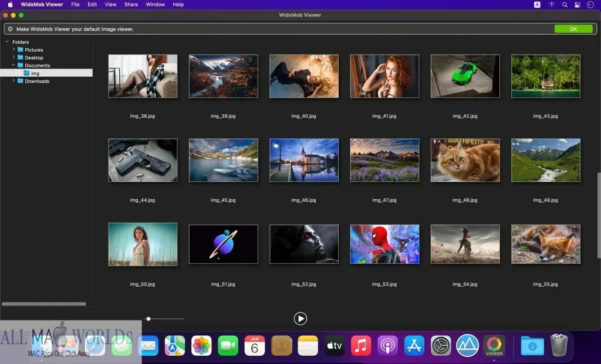Open Control Center from the menu bar
The width and height of the screenshot is (601, 364).
click(577, 5)
